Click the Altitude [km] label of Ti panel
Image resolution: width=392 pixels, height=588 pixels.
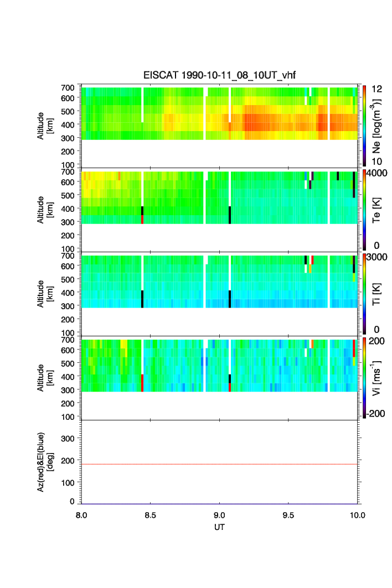click(x=45, y=294)
